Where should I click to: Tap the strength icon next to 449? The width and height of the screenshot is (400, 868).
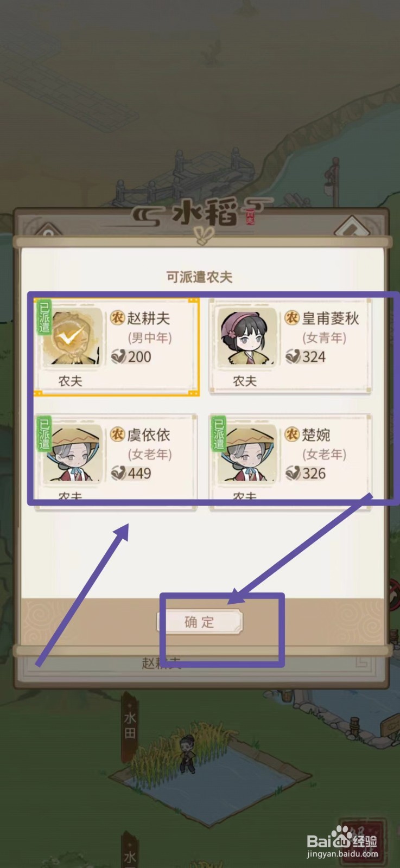118,473
